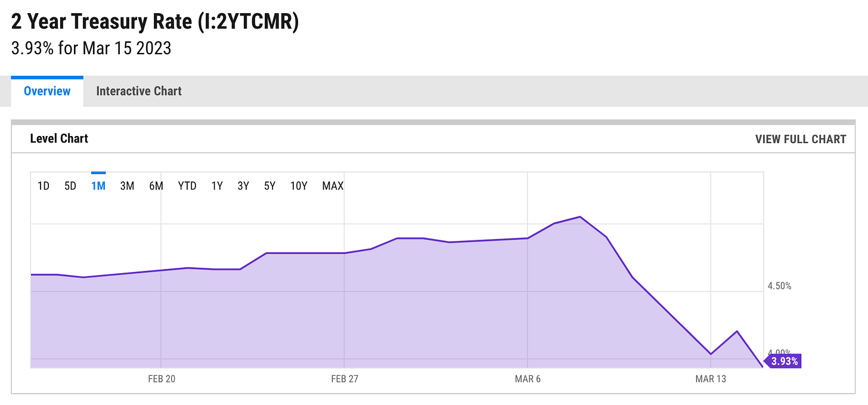Click the chart peak near Mar 8
Screen dimensions: 868x405
(x=580, y=217)
